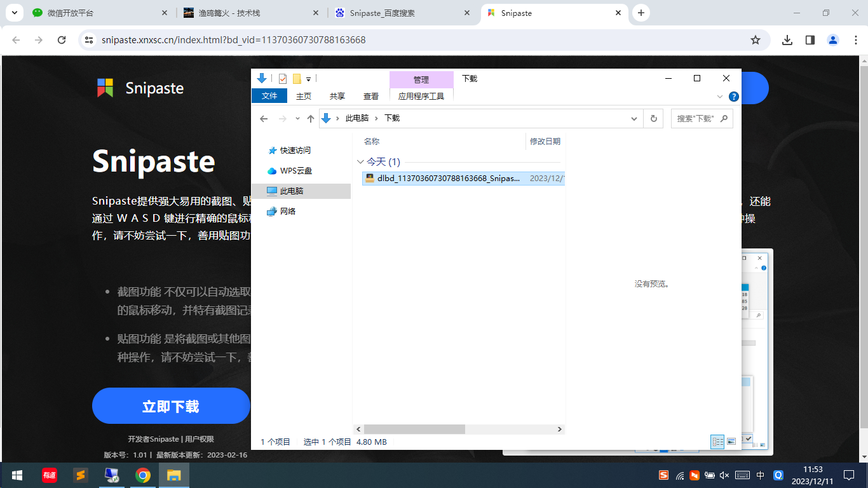Open Chrome downloads icon

pos(787,40)
